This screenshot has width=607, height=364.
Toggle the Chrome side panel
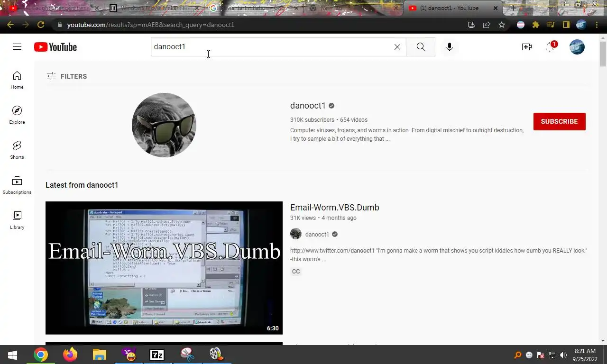click(566, 25)
